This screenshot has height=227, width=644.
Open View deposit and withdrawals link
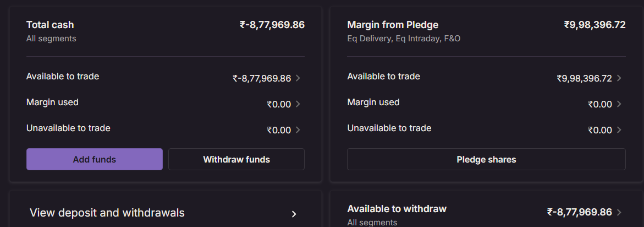tap(107, 213)
